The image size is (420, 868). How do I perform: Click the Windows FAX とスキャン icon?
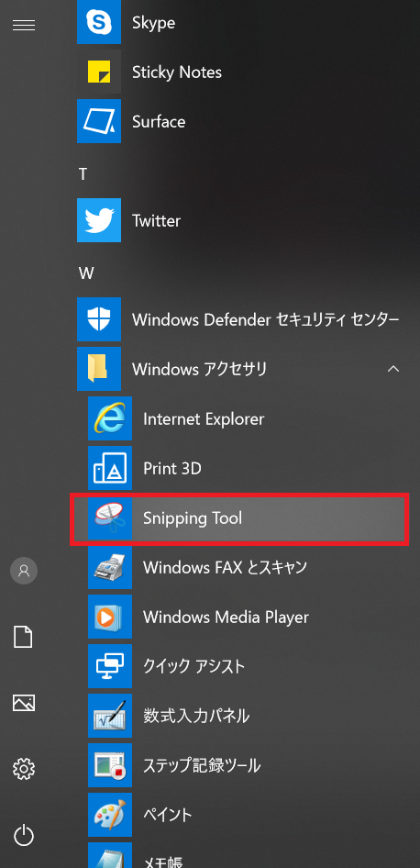(x=110, y=567)
